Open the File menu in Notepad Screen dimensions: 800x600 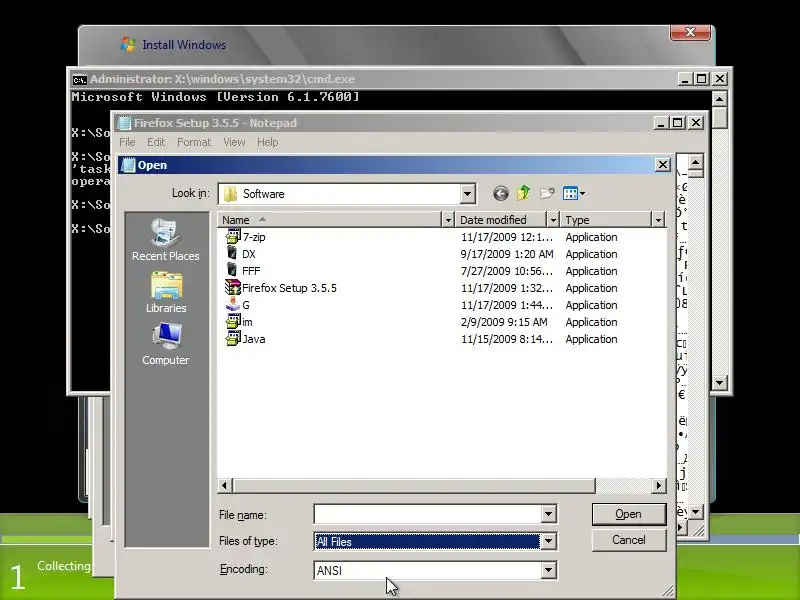pyautogui.click(x=127, y=142)
